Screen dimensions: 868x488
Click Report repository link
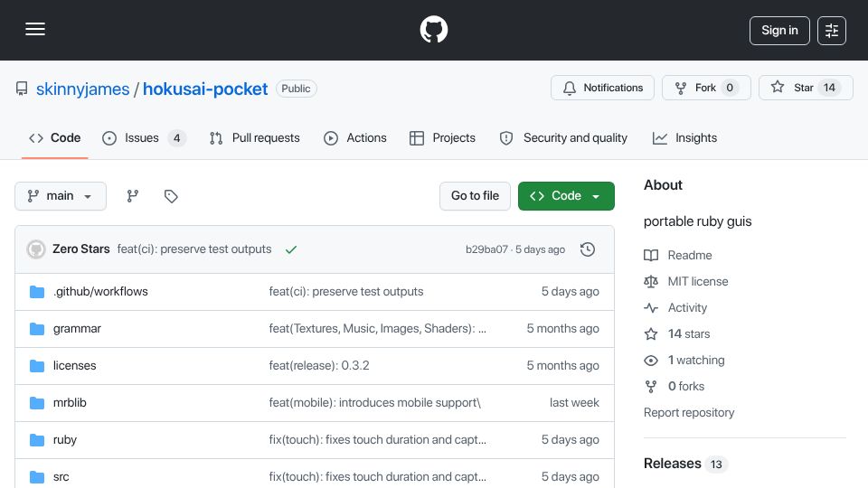click(689, 413)
